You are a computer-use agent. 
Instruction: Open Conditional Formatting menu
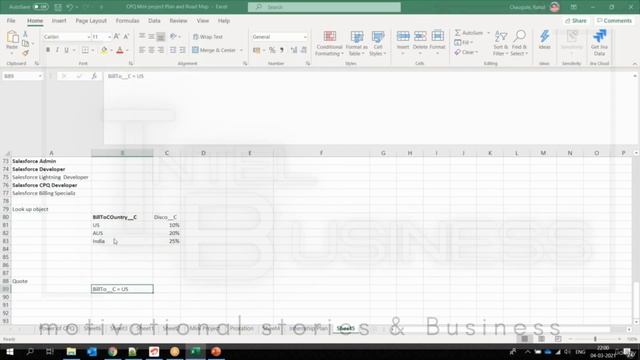[329, 43]
